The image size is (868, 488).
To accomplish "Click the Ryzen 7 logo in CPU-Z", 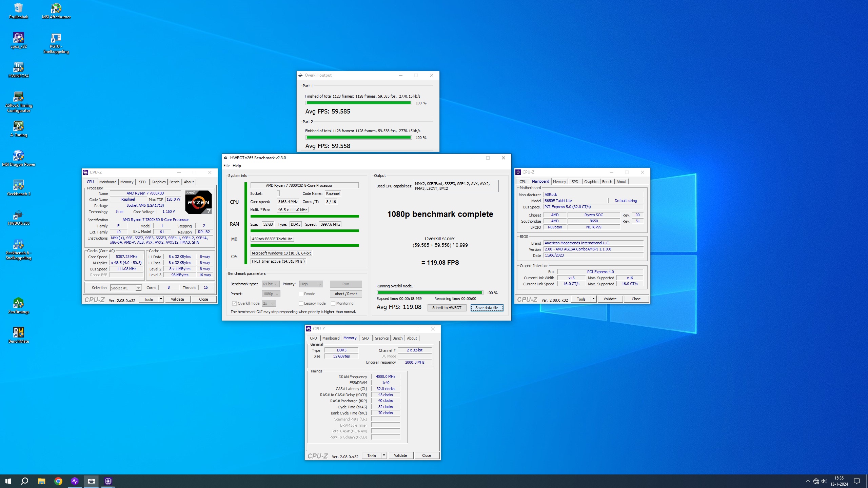I will click(x=198, y=202).
